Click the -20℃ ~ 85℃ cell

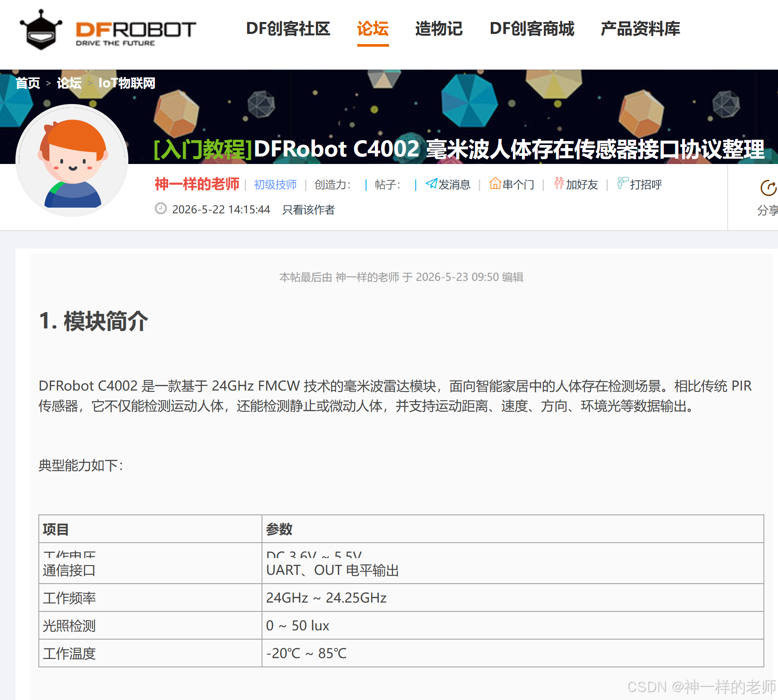coord(513,653)
